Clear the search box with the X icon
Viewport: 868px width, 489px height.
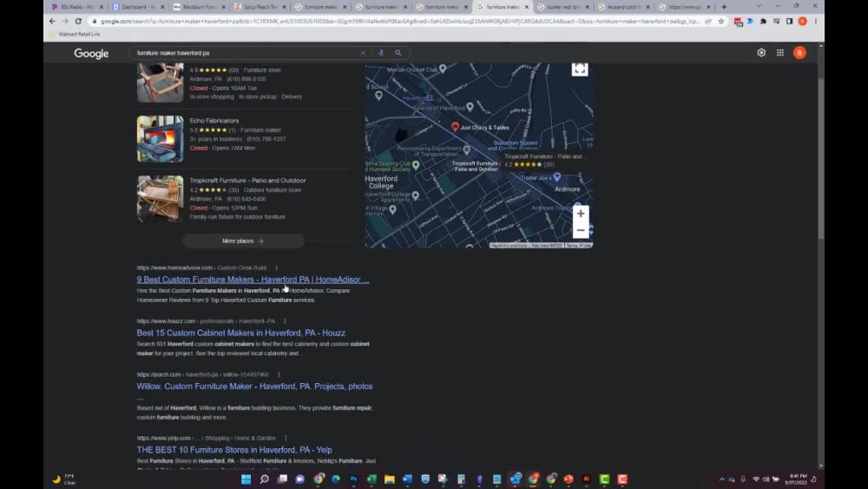coord(363,53)
